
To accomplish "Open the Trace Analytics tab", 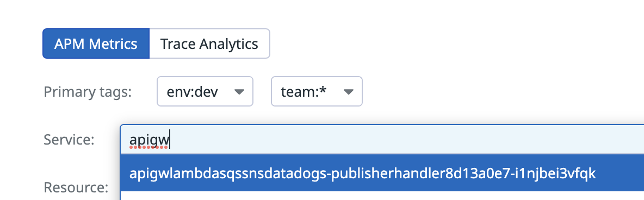I will (x=209, y=43).
